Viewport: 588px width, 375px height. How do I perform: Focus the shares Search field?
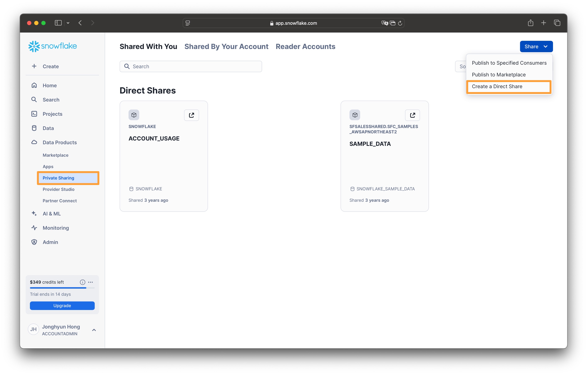click(190, 66)
